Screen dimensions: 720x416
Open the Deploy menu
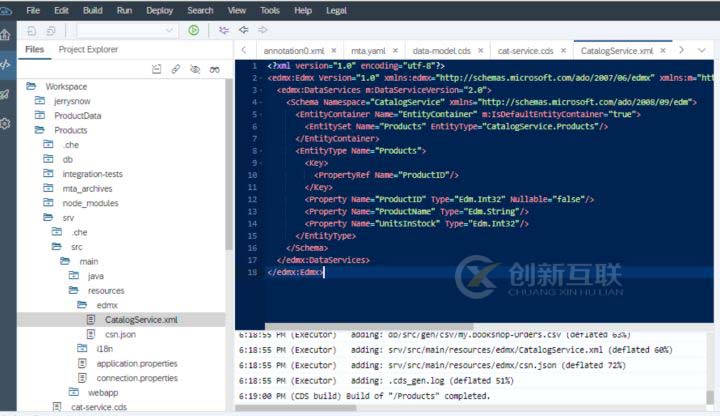(159, 10)
